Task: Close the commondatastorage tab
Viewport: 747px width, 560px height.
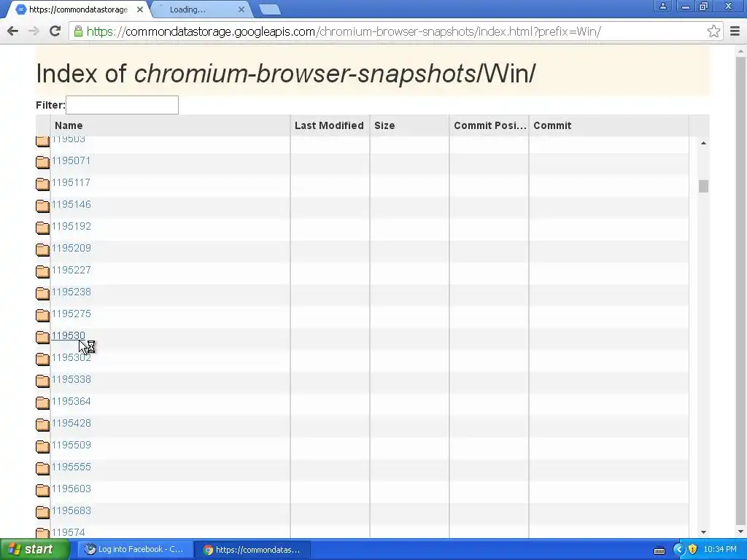Action: (140, 9)
